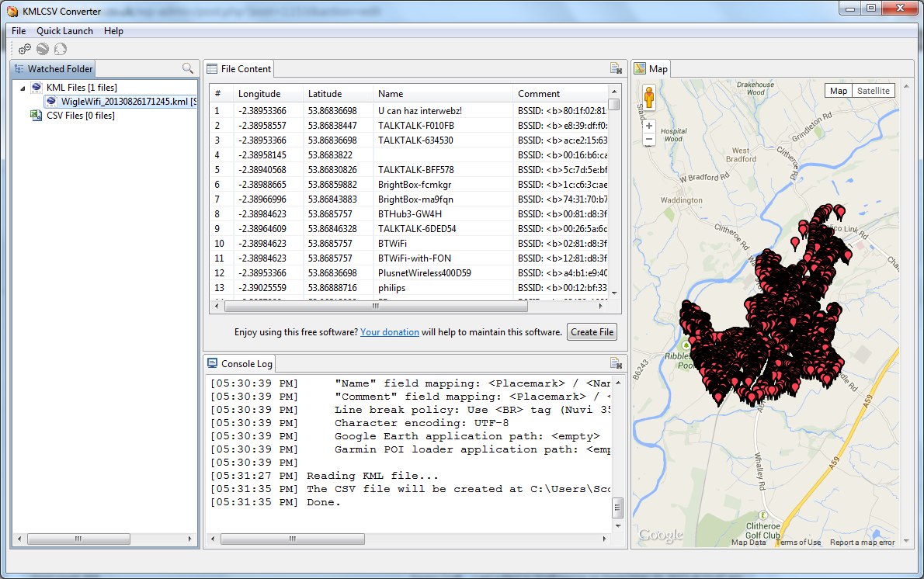This screenshot has width=924, height=579.
Task: Click Watched Folder scrollbar right arrow
Action: point(189,539)
